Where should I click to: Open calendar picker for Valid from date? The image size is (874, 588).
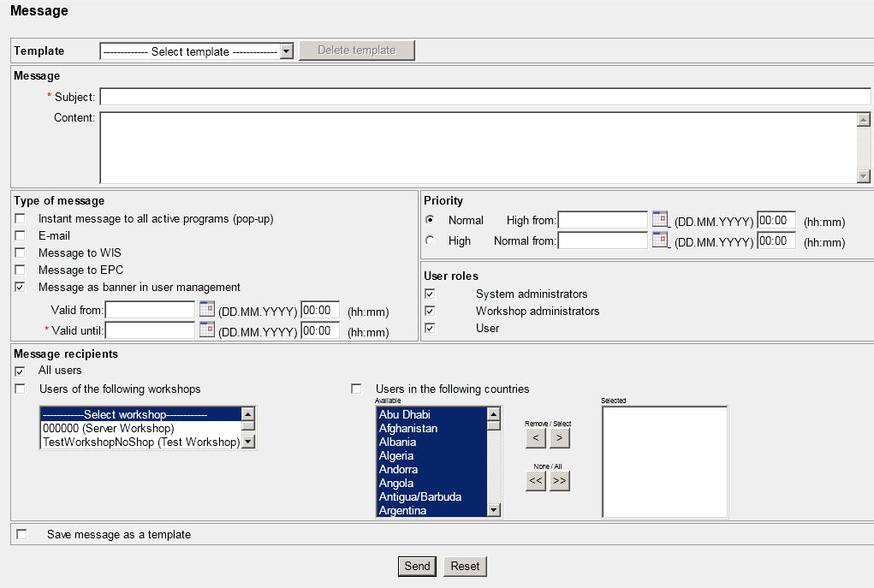click(x=206, y=309)
